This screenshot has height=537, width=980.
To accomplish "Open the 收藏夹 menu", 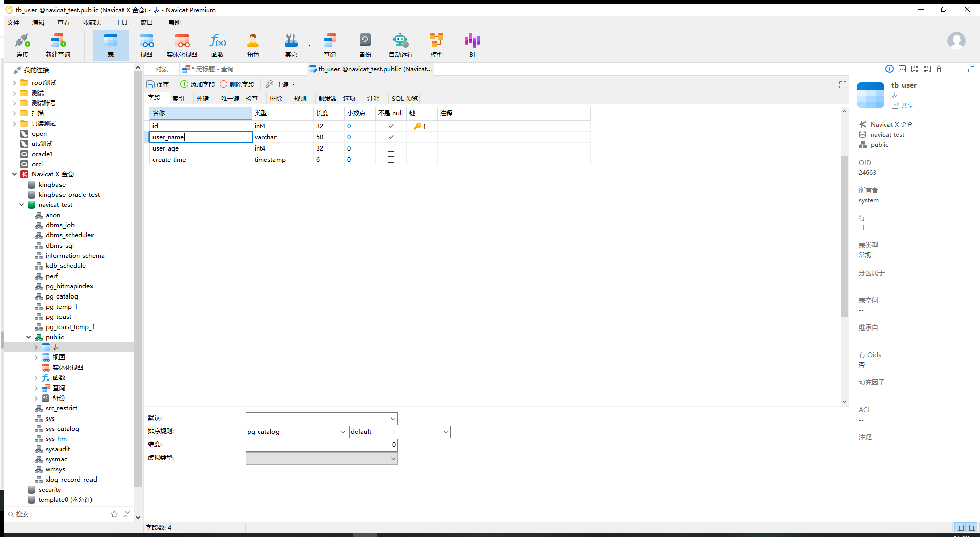I will coord(93,23).
